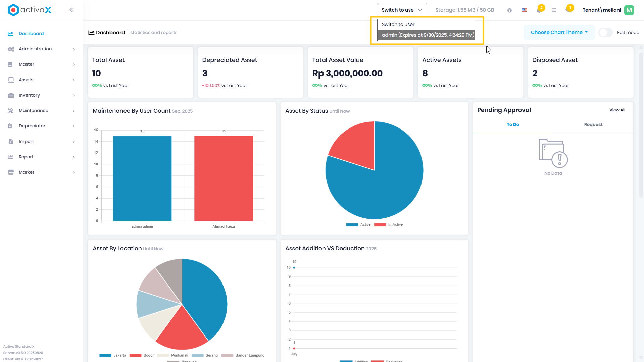Switch to the Request tab
644x362 pixels.
[593, 125]
